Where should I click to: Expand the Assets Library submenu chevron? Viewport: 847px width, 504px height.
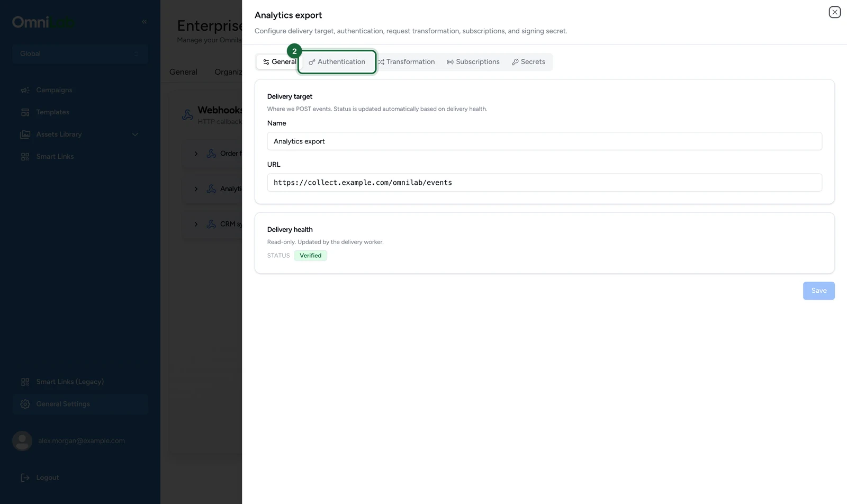(135, 134)
